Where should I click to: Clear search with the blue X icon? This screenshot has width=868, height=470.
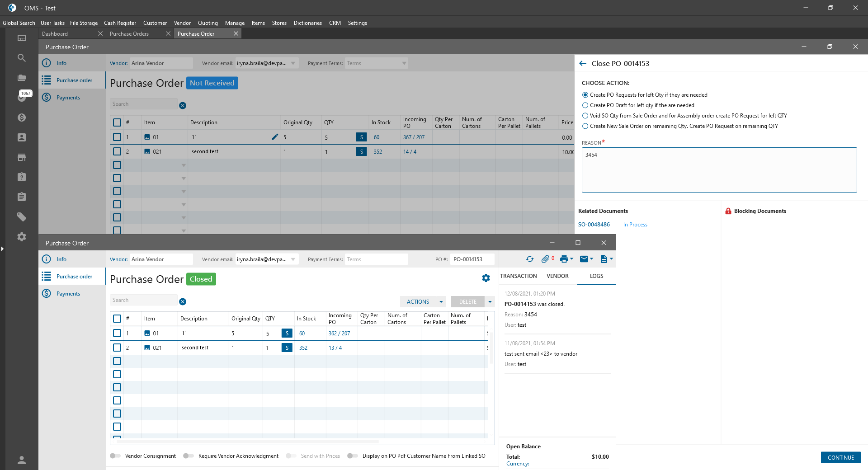coord(183,301)
